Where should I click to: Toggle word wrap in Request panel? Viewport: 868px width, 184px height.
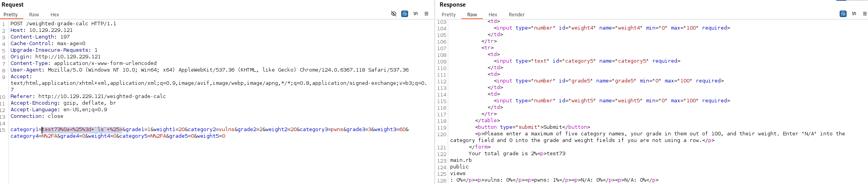[405, 14]
